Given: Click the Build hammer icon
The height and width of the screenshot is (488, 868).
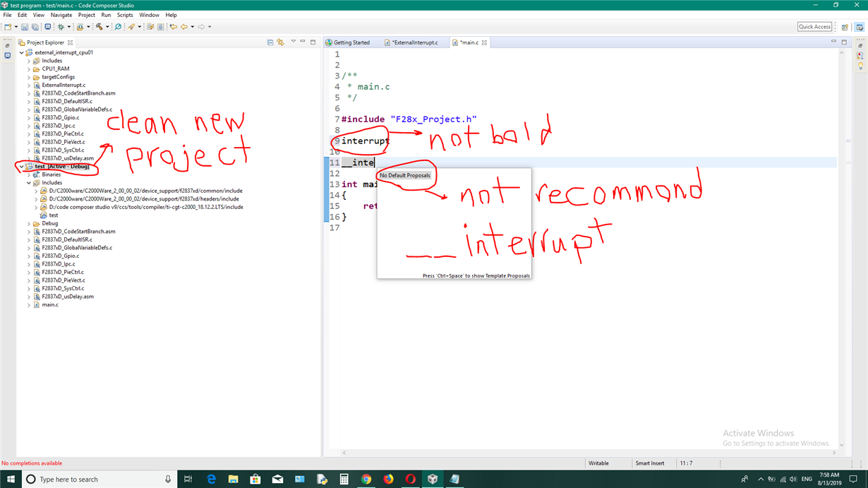Looking at the screenshot, I should pos(100,27).
